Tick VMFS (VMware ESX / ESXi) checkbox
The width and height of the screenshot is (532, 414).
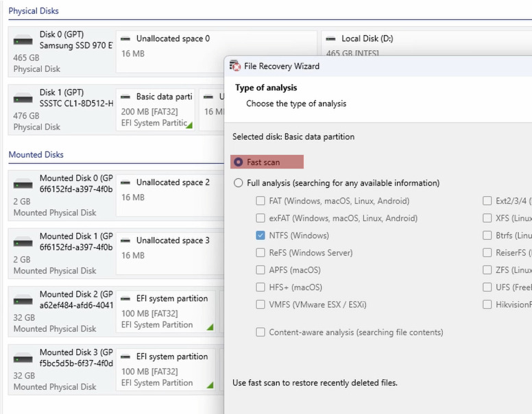click(261, 305)
